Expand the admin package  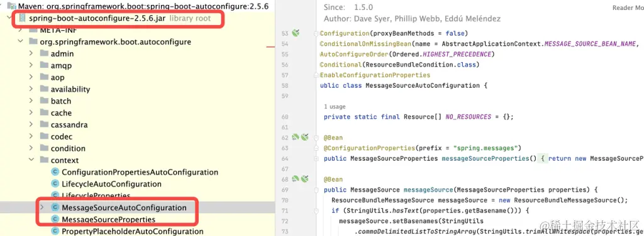(31, 54)
